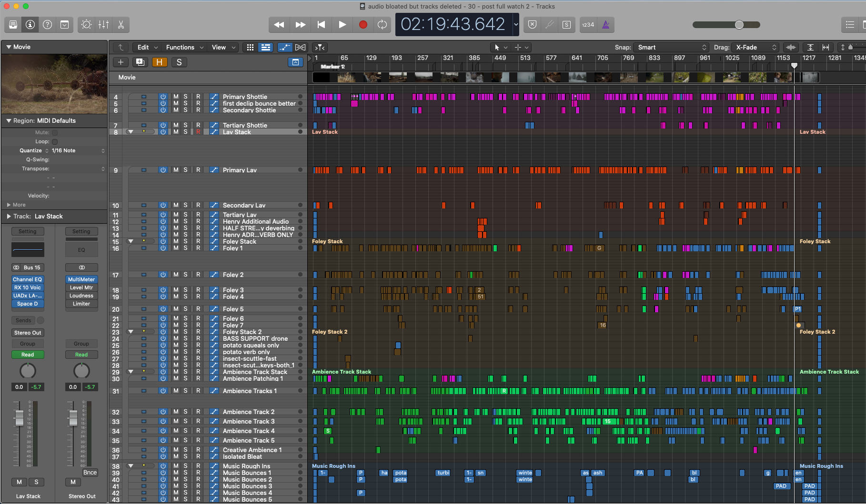Toggle Horizontal Auto Zoom

(x=826, y=47)
